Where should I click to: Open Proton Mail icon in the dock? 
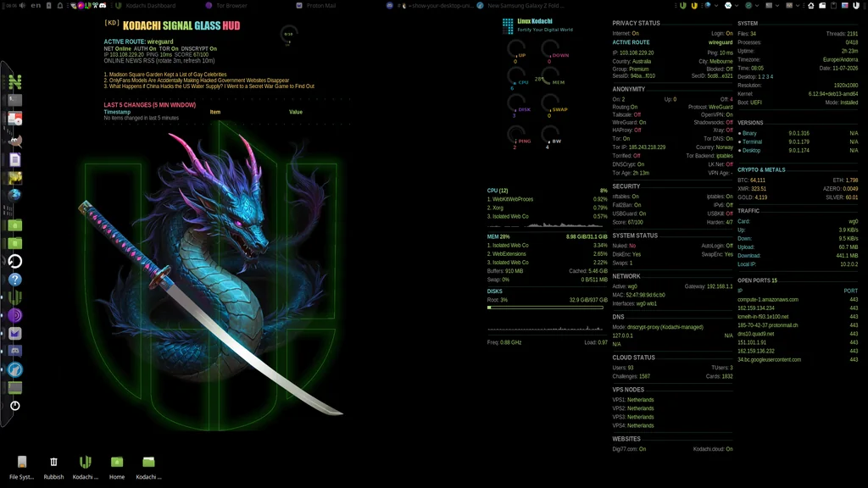coord(15,333)
